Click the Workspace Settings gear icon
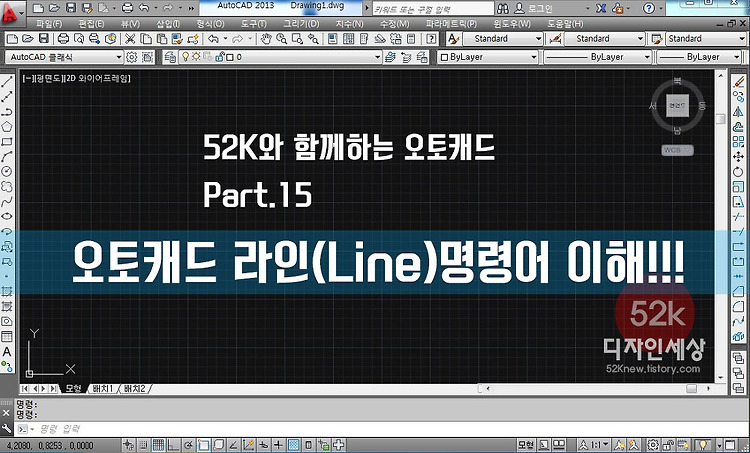This screenshot has height=453, width=750. 132,57
